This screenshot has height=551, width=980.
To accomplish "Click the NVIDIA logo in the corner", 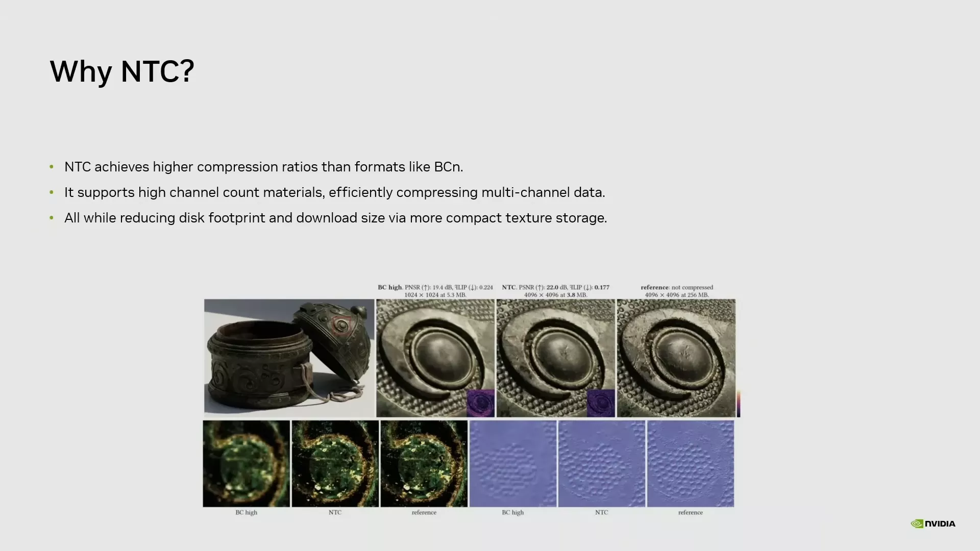I will 933,523.
